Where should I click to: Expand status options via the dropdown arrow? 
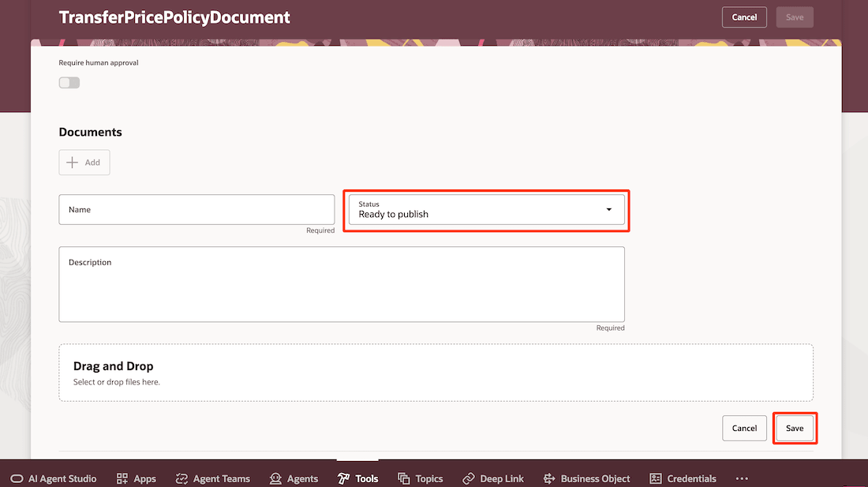click(x=608, y=210)
